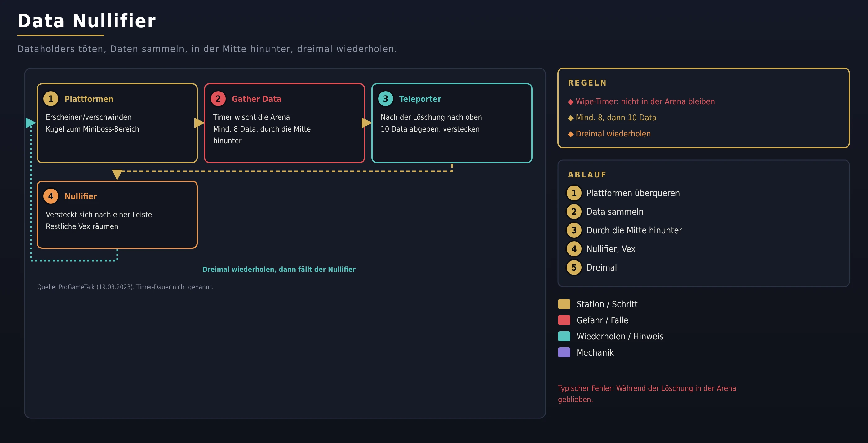Click the number 1 badge on Plattformen card

click(51, 99)
